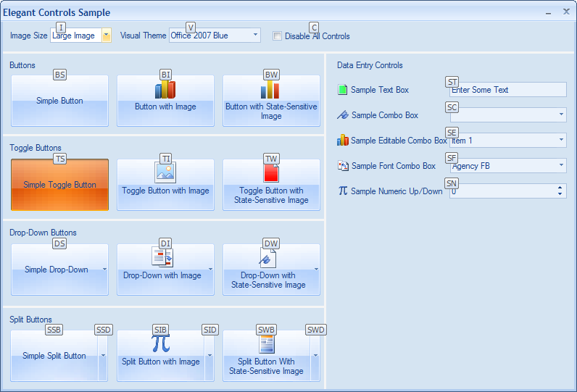
Task: Decrease the Sample Numeric Up/Down value
Action: tap(560, 194)
